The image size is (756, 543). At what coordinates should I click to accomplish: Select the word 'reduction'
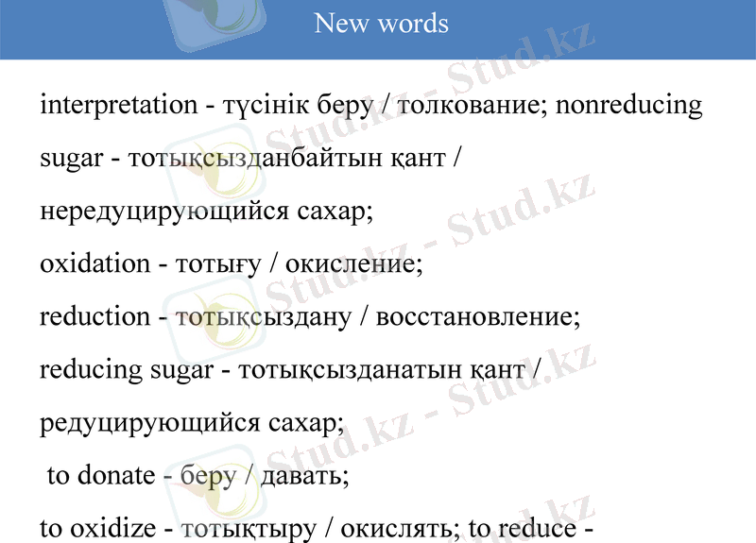(x=95, y=317)
